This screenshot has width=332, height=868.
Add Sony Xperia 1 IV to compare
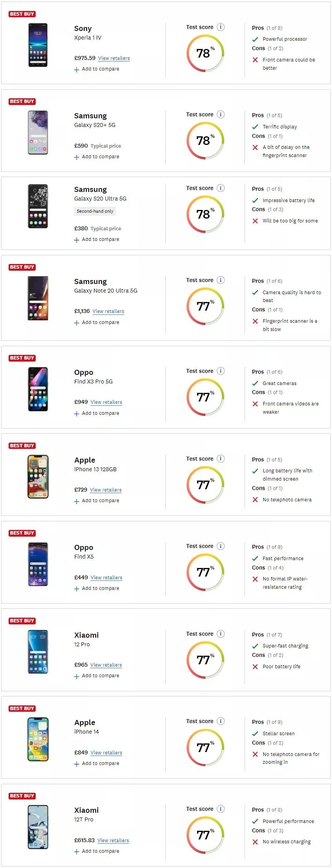97,69
